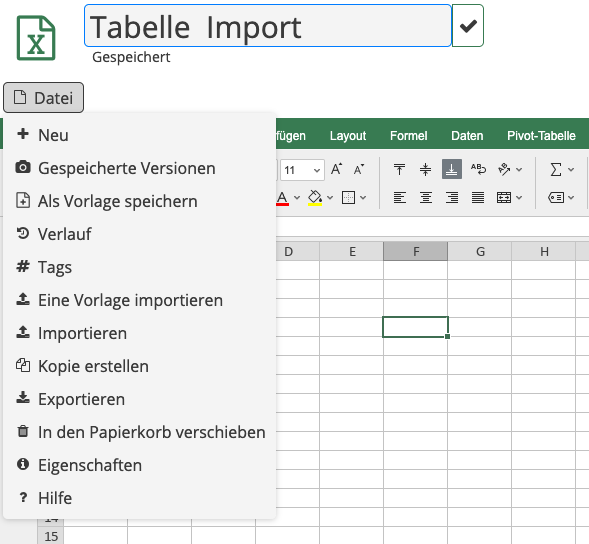Click the decrease font size icon

tap(359, 170)
